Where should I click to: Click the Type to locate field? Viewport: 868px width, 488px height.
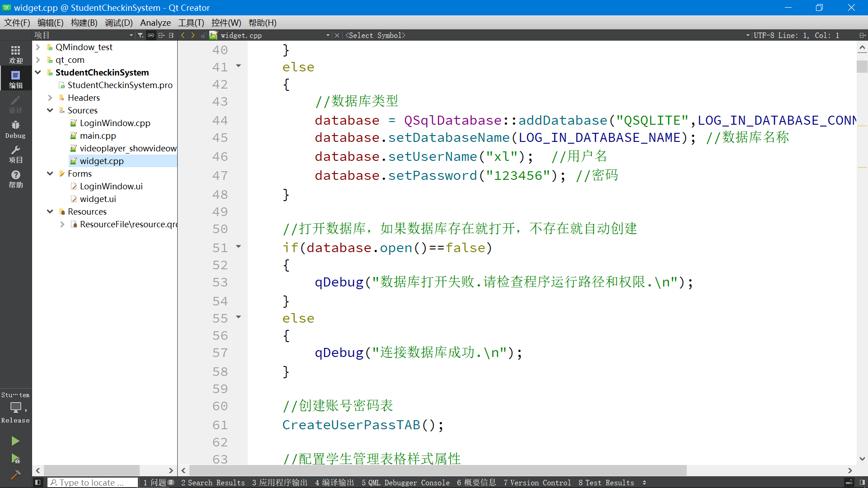click(93, 483)
